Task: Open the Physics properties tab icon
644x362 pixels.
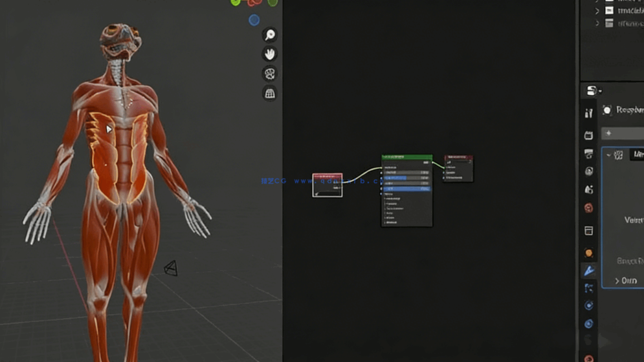Action: click(588, 305)
